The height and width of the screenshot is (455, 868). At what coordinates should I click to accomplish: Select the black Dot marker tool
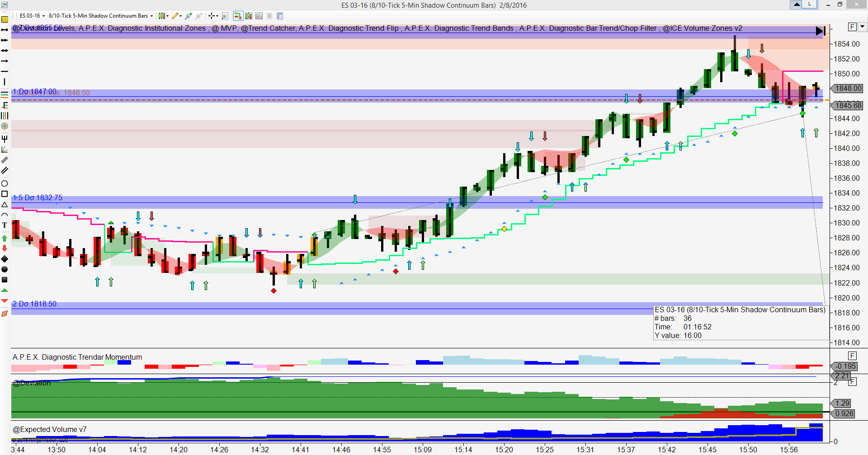pos(5,269)
